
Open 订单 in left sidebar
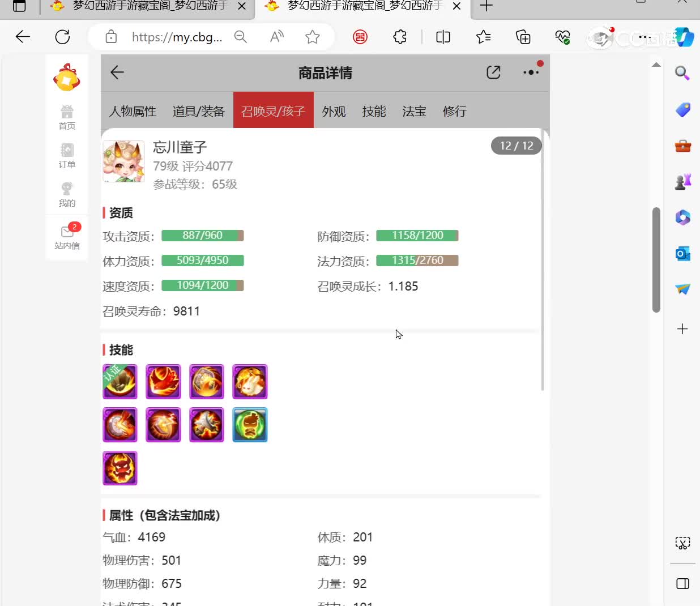[x=67, y=156]
